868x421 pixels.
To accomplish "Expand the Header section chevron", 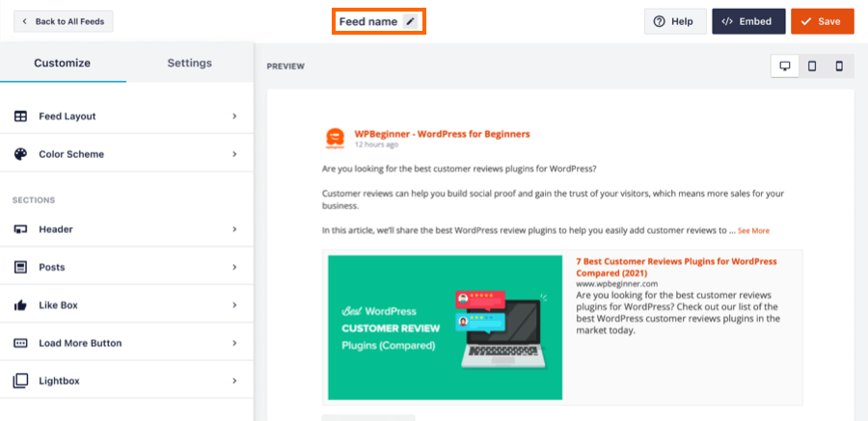I will pyautogui.click(x=234, y=229).
